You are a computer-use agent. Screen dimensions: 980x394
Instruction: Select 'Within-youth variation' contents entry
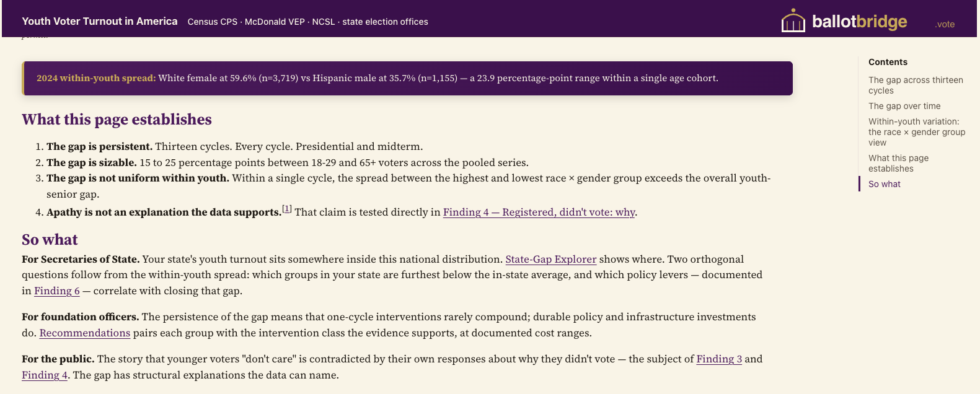(x=917, y=132)
